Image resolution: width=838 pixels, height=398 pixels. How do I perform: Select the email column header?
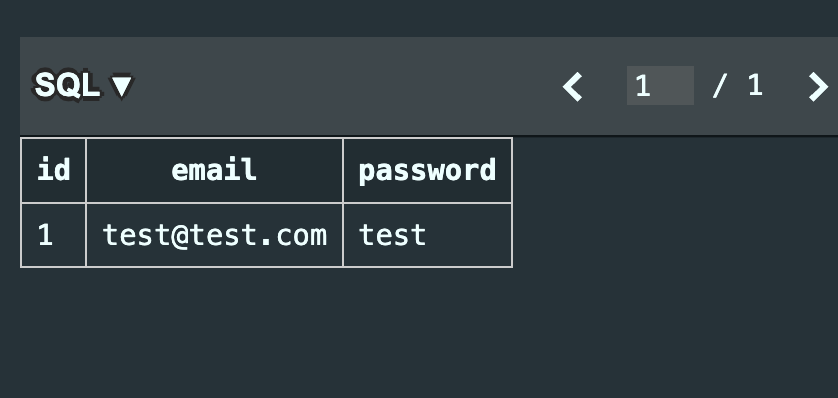point(214,170)
